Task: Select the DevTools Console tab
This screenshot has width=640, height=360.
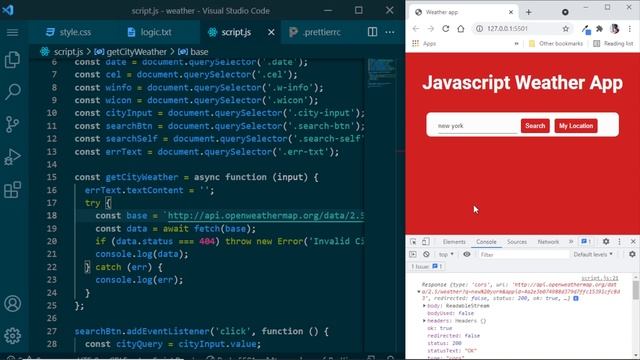Action: click(x=486, y=242)
